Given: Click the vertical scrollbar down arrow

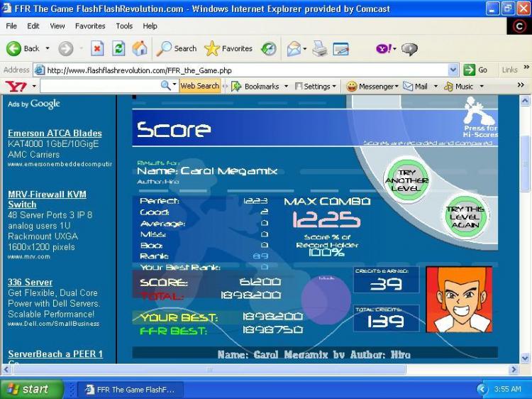Looking at the screenshot, I should (524, 358).
